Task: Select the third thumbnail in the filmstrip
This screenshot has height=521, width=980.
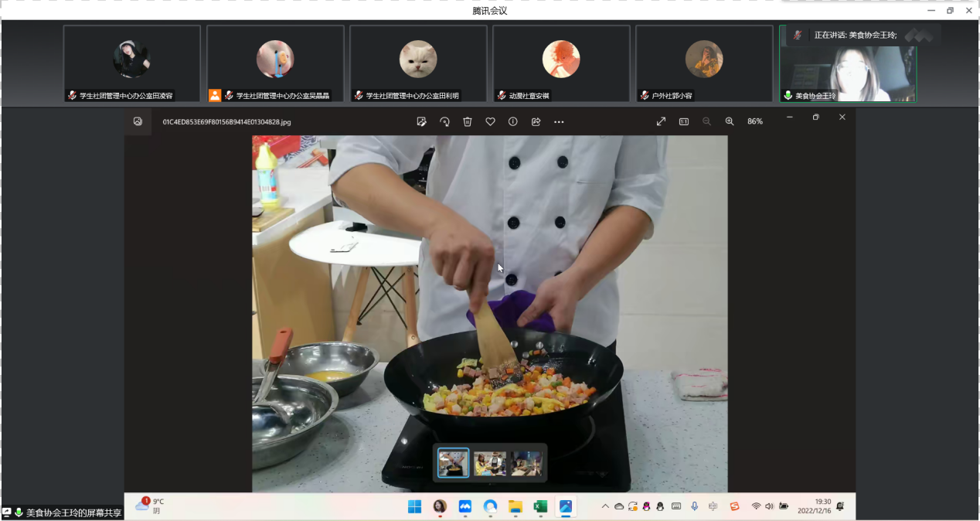Action: (x=526, y=463)
